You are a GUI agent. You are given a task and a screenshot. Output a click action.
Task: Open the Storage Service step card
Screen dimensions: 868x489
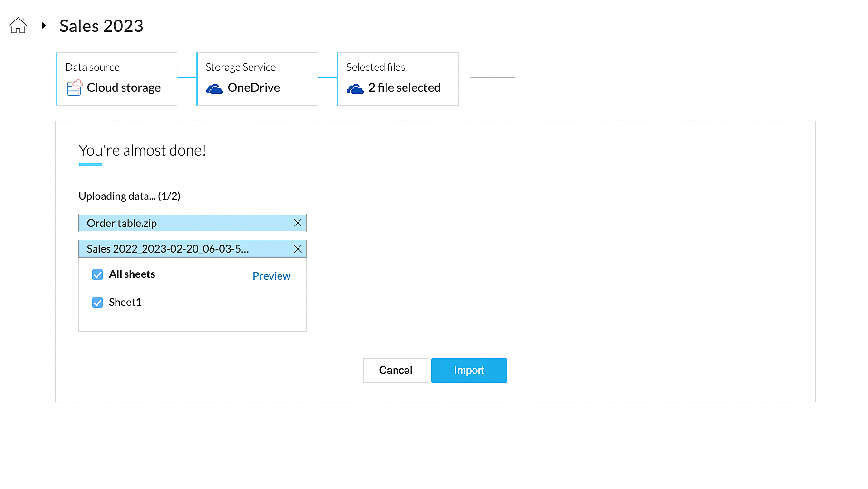(257, 79)
